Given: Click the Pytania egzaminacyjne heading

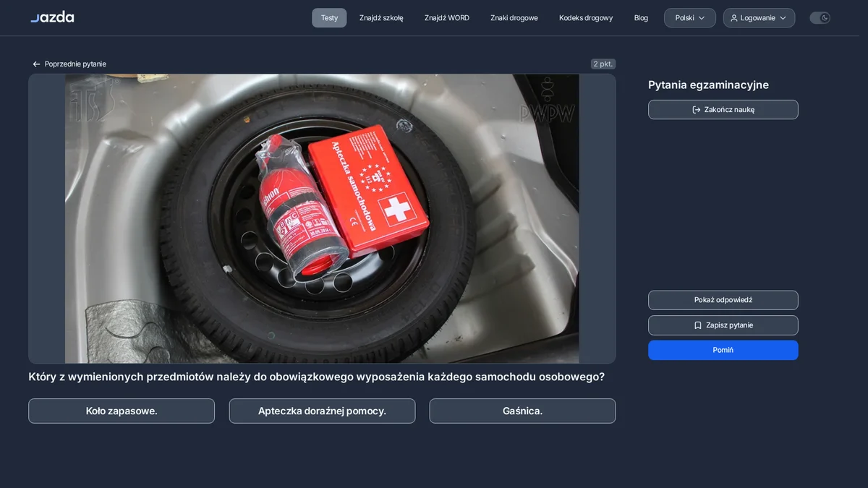Looking at the screenshot, I should [708, 85].
